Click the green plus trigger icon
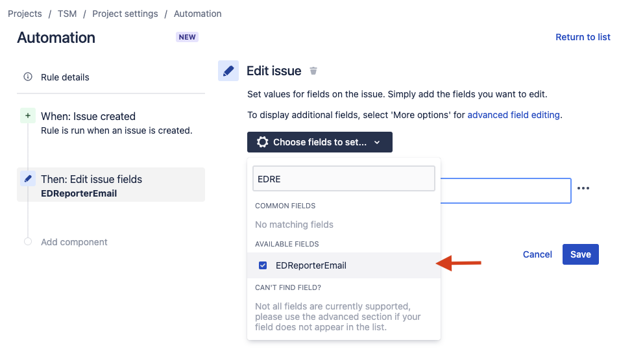The height and width of the screenshot is (364, 632). pos(28,116)
